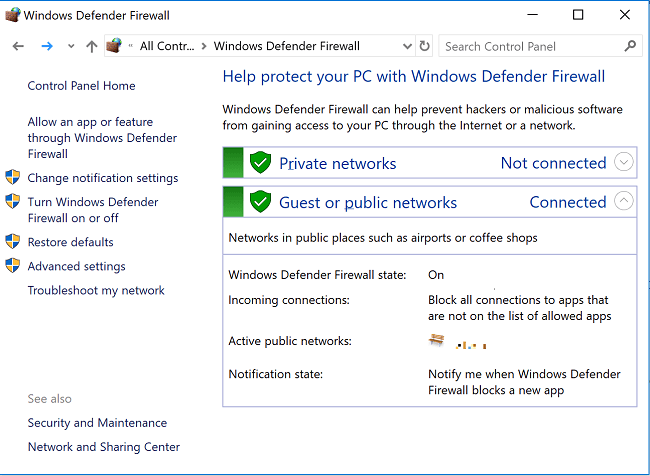Collapse the Guest or public networks section
The width and height of the screenshot is (650, 476).
[x=624, y=201]
